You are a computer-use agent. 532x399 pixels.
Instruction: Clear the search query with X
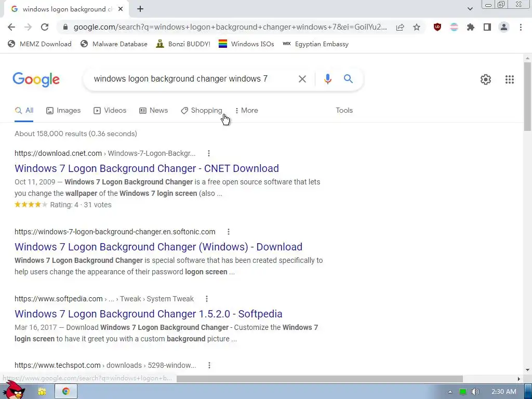click(302, 79)
